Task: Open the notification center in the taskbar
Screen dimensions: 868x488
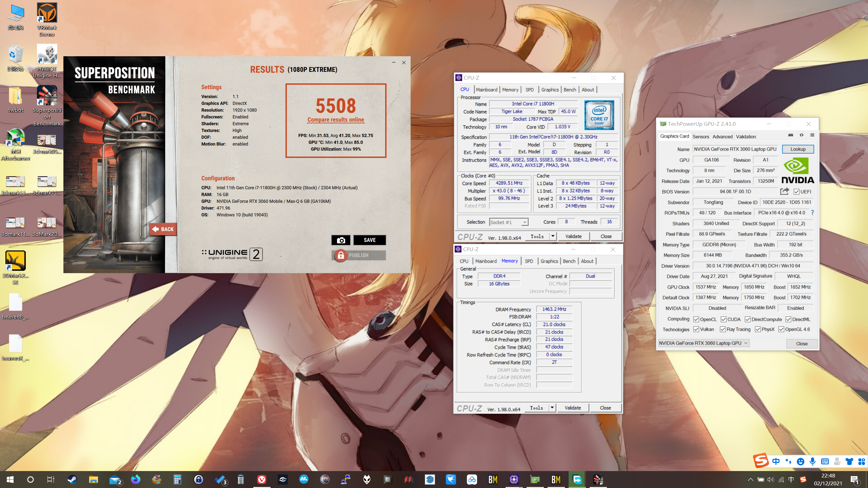Action: (x=855, y=480)
